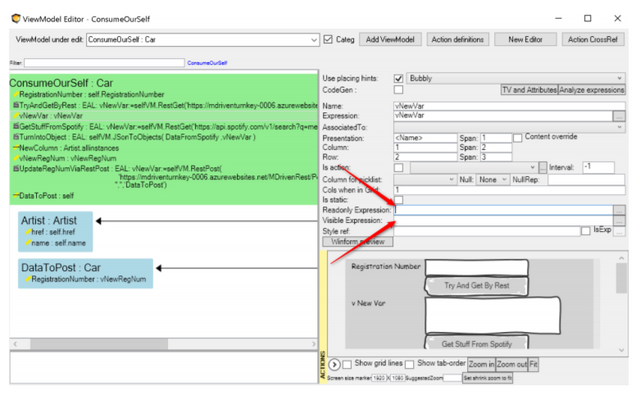Screen dimensions: 640x395
Task: Click the action icon of TurnIntoObject row
Action: (x=16, y=137)
